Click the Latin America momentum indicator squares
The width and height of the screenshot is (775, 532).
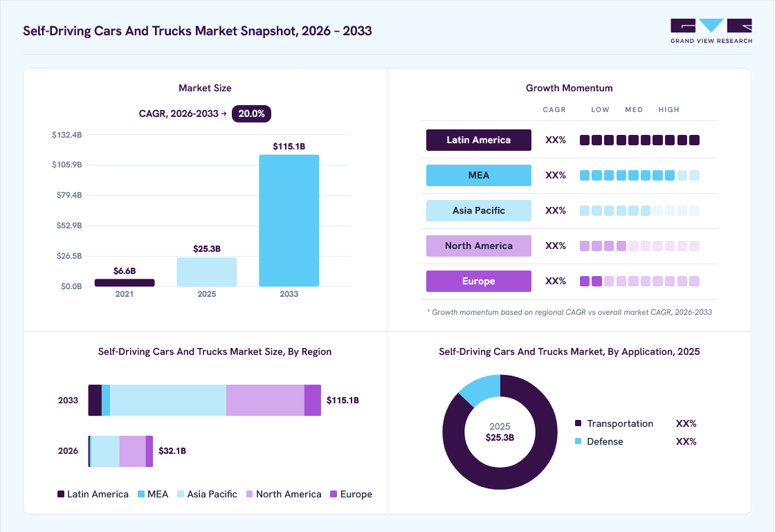tap(639, 140)
